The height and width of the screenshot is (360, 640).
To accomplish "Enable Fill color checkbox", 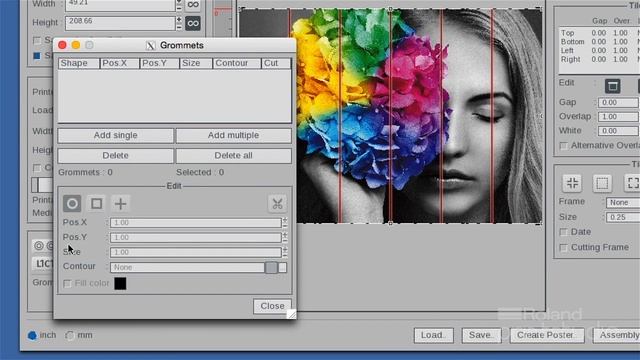I will (67, 283).
